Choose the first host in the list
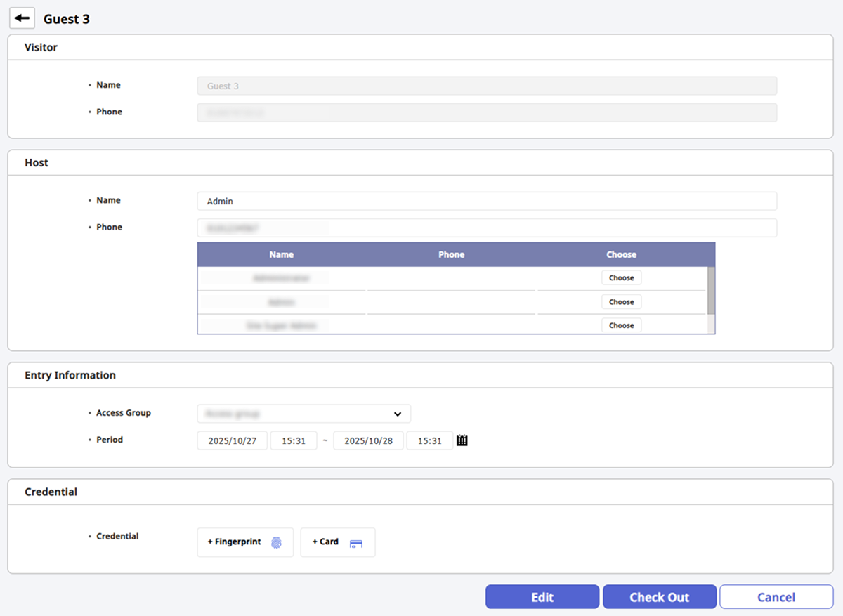The width and height of the screenshot is (843, 616). point(621,278)
